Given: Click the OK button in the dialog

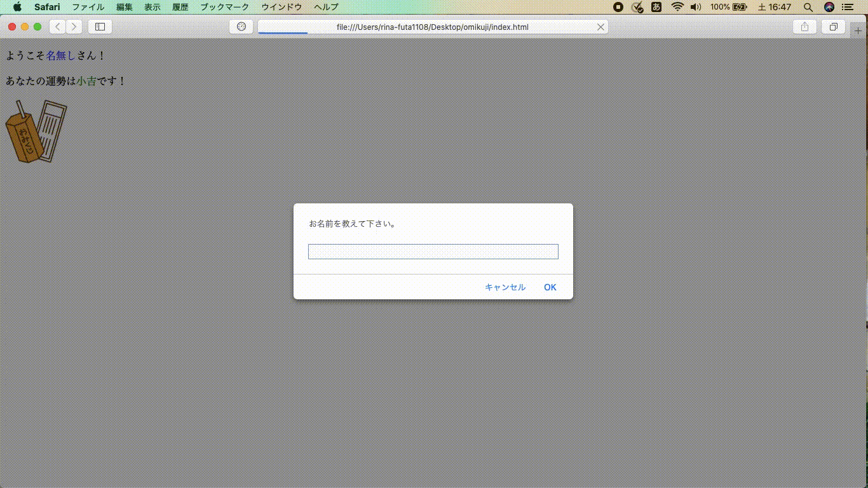Looking at the screenshot, I should point(550,287).
